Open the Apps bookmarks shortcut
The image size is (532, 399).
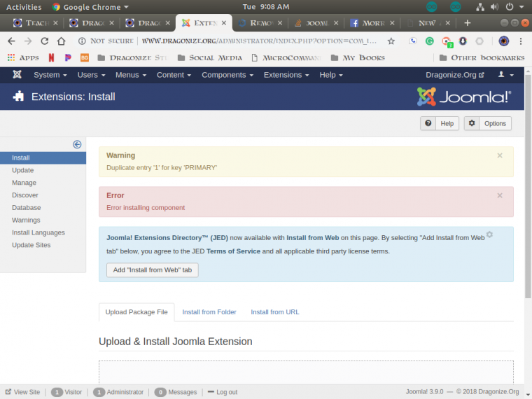(23, 57)
